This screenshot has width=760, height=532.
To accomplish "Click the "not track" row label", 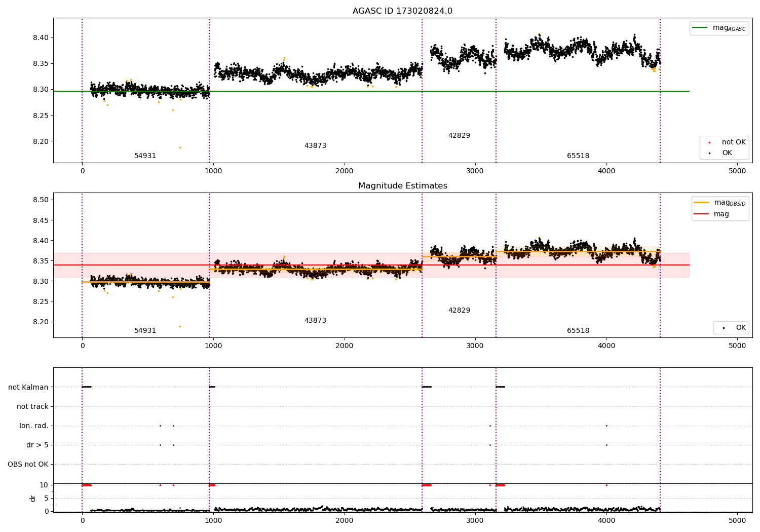I will (32, 406).
